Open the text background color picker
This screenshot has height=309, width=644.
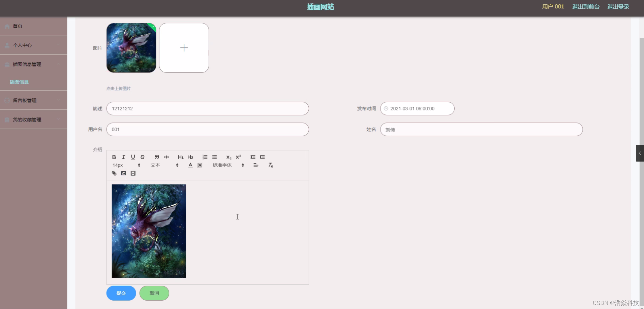point(200,165)
